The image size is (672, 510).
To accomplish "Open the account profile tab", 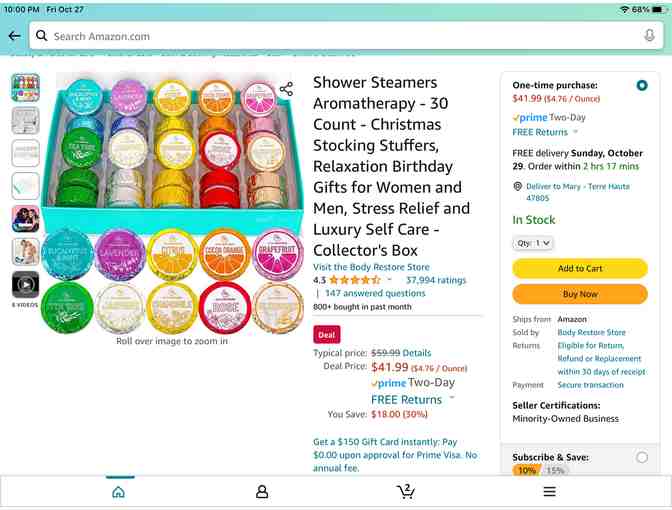I will tap(262, 492).
